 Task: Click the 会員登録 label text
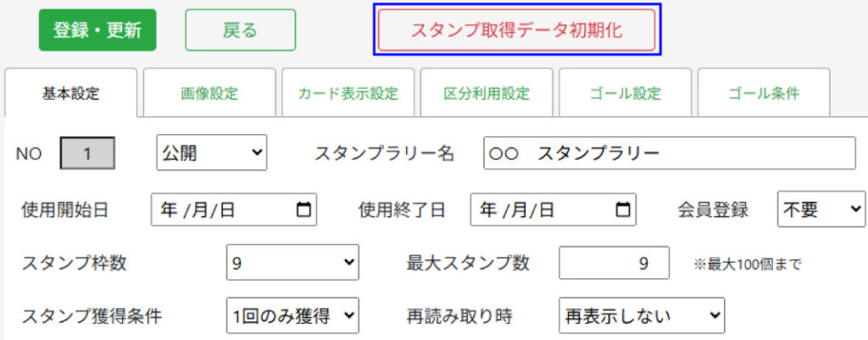click(713, 210)
